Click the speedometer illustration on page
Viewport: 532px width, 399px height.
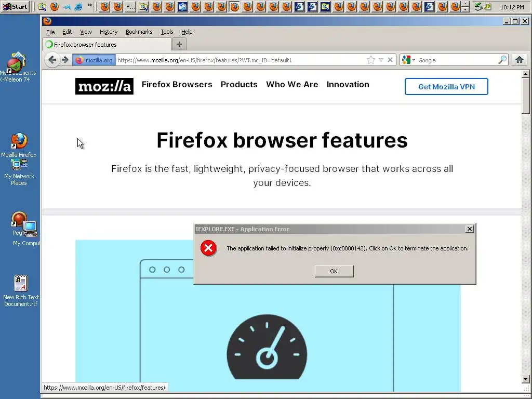(267, 347)
